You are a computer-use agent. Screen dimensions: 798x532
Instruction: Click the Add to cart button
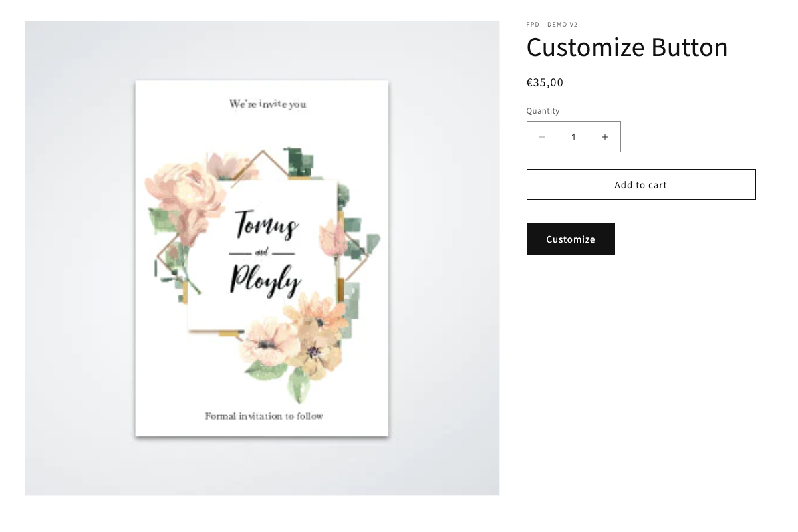pyautogui.click(x=641, y=185)
